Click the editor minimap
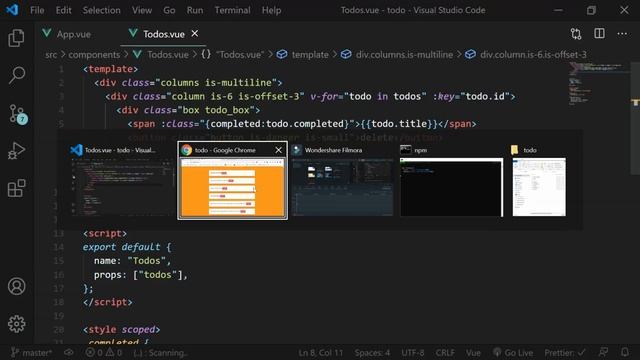Viewport: 640px width, 360px height. (x=598, y=84)
